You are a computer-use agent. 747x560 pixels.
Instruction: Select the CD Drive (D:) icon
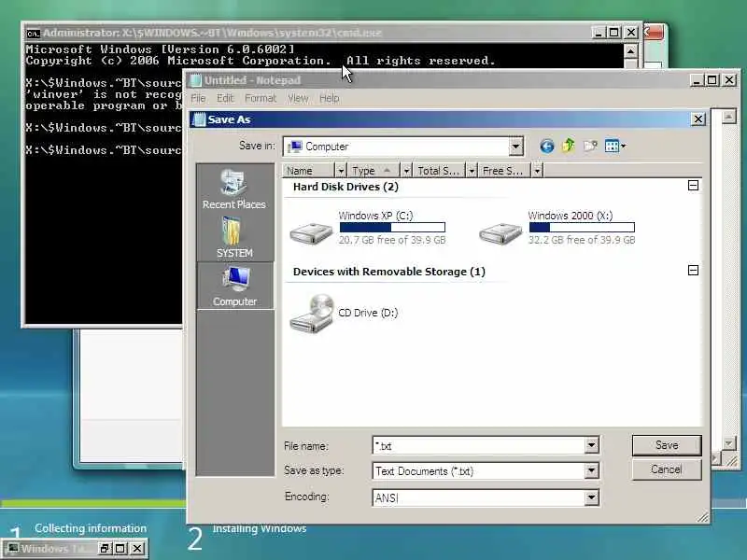(x=312, y=314)
